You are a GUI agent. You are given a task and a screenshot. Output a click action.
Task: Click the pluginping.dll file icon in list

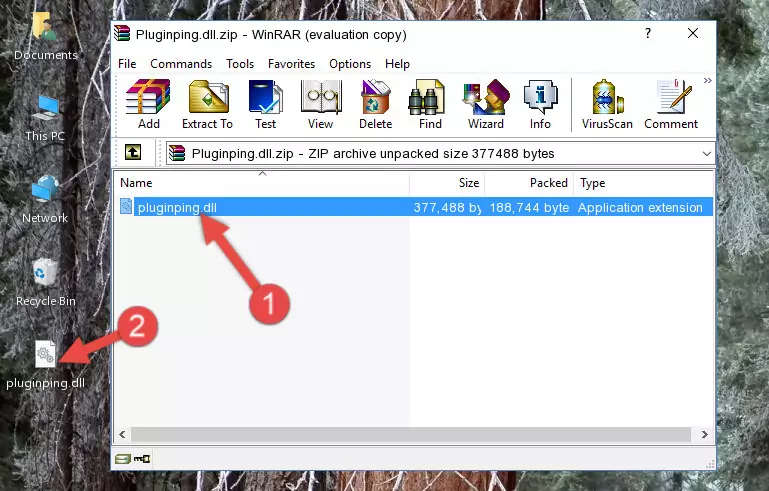[x=126, y=207]
